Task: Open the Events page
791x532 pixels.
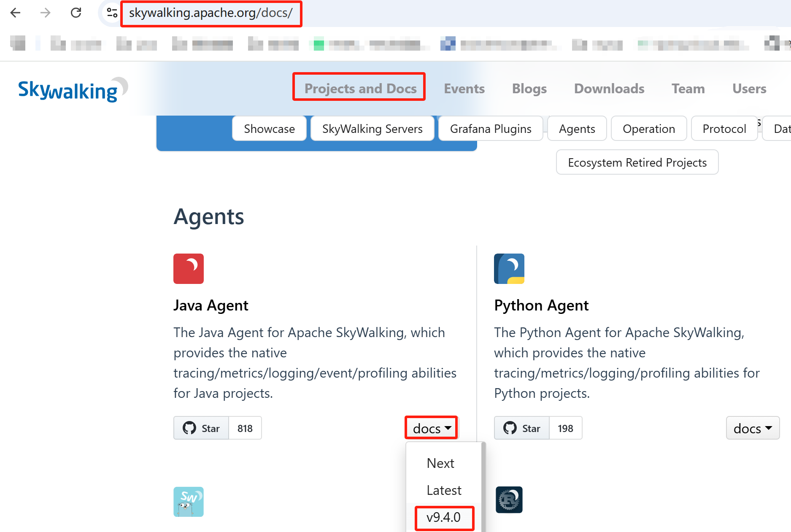Action: (464, 89)
